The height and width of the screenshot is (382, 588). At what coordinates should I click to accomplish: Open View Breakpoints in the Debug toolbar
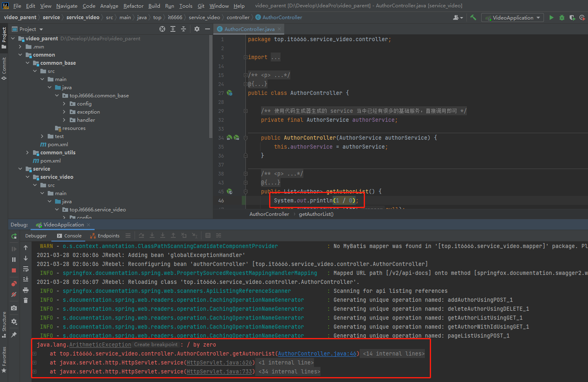pyautogui.click(x=14, y=283)
